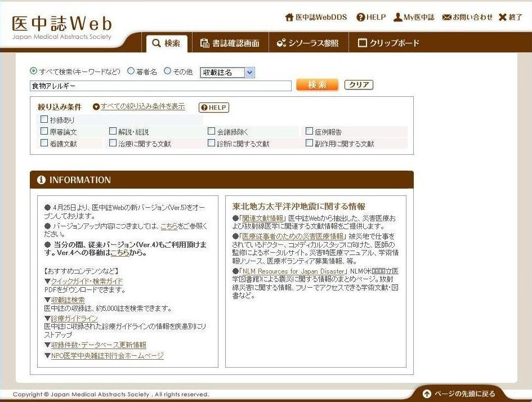Click 東北地方太平洋沖地震に関する情報 heading
This screenshot has height=402, width=532.
pyautogui.click(x=298, y=207)
